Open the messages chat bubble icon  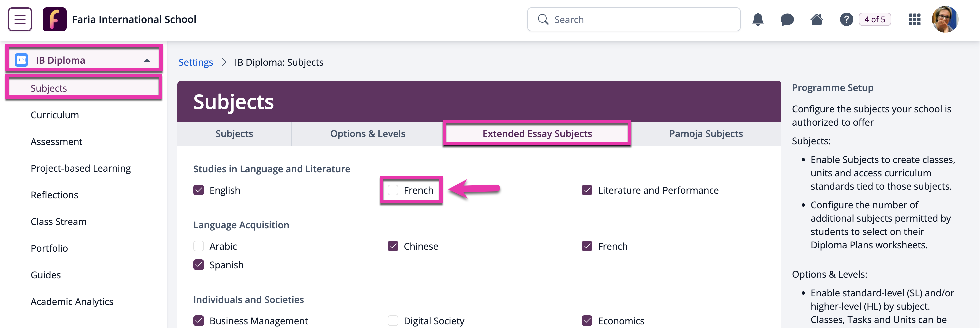[x=787, y=19]
